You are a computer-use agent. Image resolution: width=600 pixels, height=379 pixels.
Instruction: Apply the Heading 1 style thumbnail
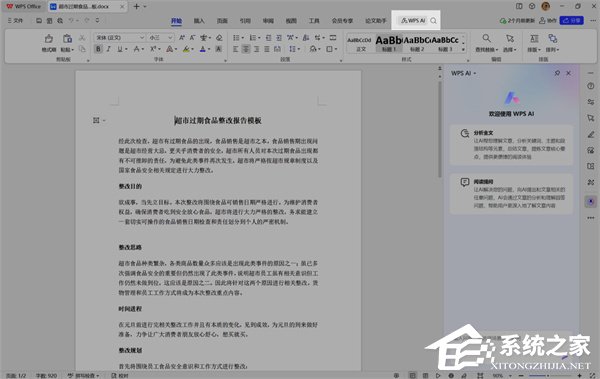point(388,43)
